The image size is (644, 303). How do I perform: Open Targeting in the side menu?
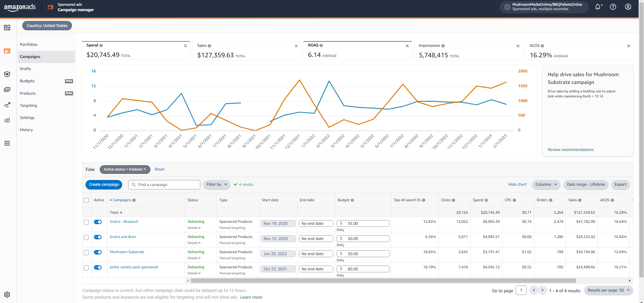pos(28,105)
